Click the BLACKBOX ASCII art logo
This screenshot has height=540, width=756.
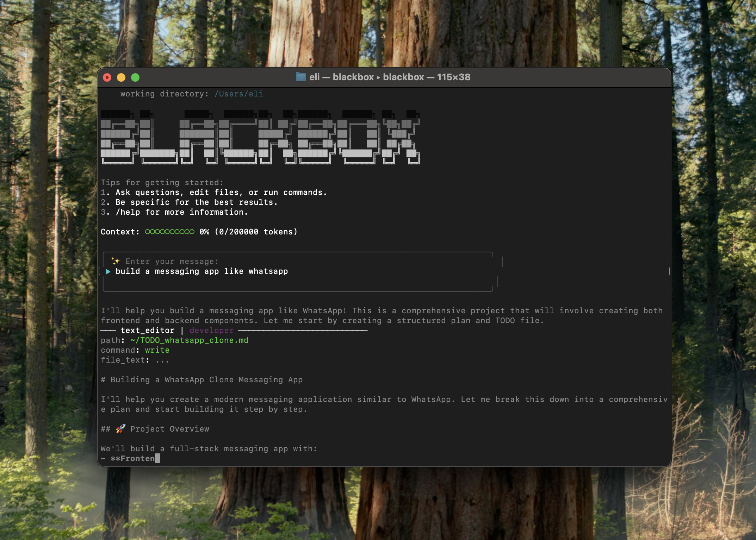[260, 137]
